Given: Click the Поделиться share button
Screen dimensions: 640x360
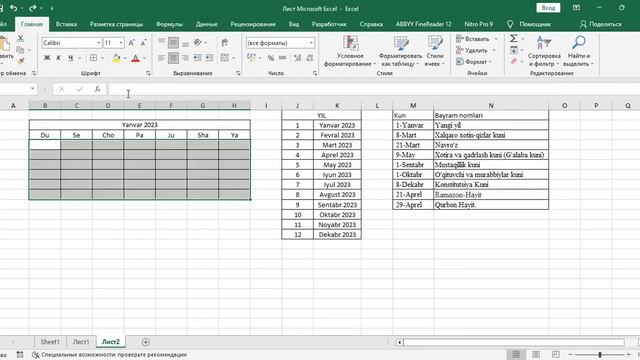Looking at the screenshot, I should pos(601,24).
